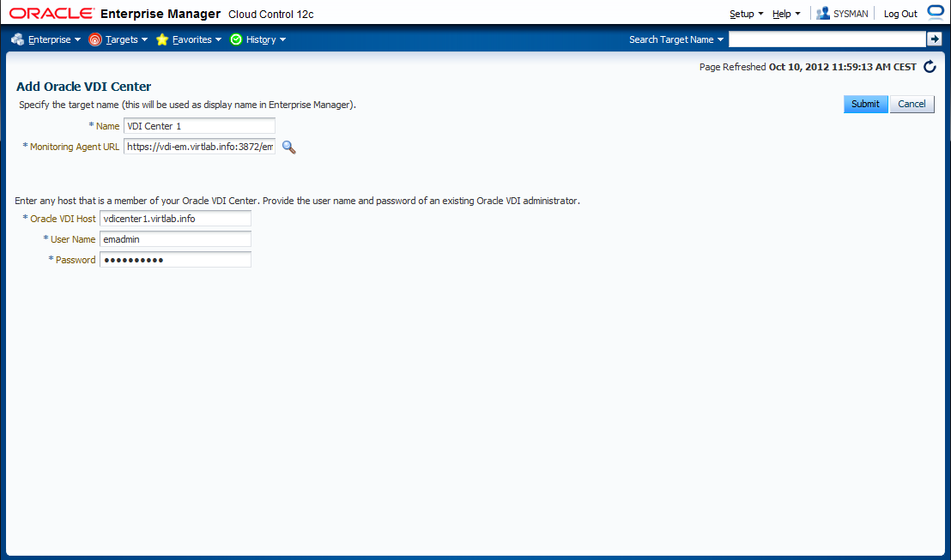Viewport: 951px width, 560px height.
Task: Click the Oracle VDI Host field
Action: pos(175,219)
